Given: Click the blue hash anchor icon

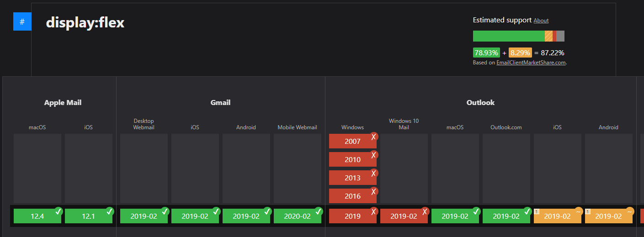Looking at the screenshot, I should click(x=22, y=22).
